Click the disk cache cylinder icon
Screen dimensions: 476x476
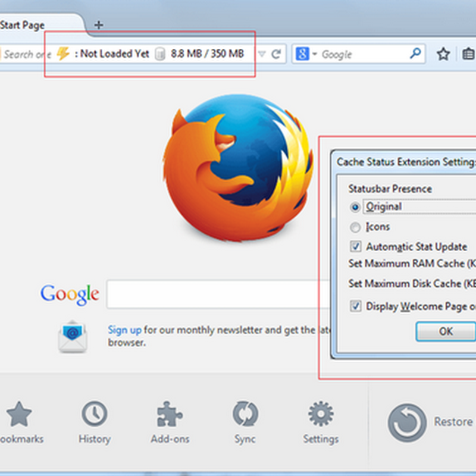160,54
